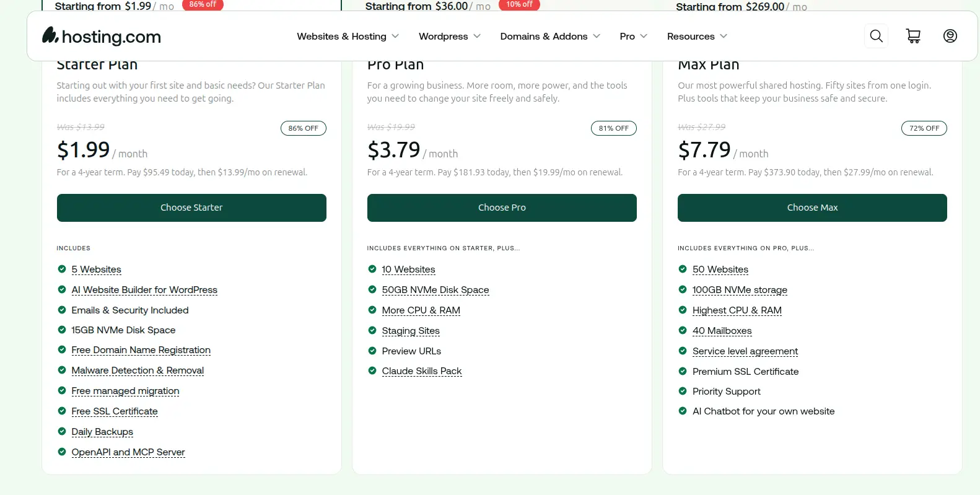
Task: Click the 81% OFF badge on Pro Plan
Action: (614, 128)
